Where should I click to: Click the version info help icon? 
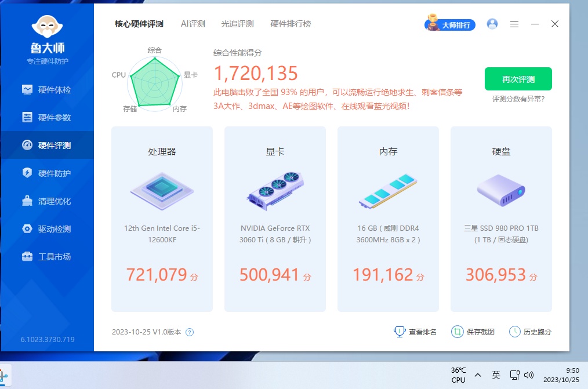tap(190, 332)
